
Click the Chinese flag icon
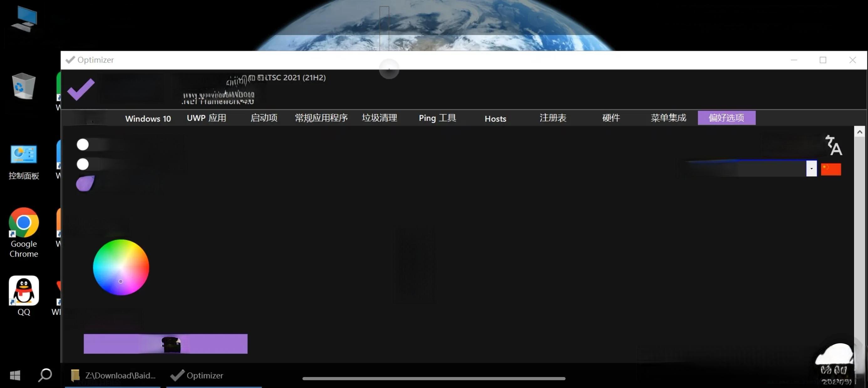(831, 169)
